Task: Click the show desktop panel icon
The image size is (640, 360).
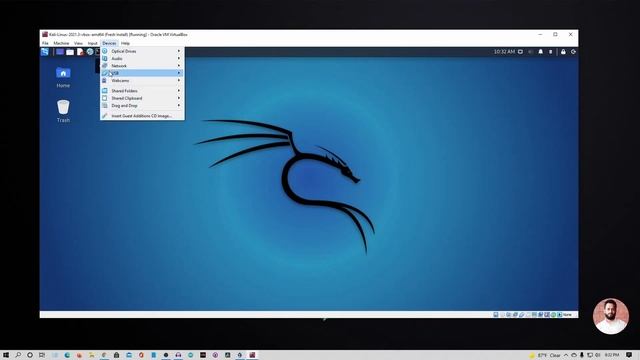Action: point(60,52)
